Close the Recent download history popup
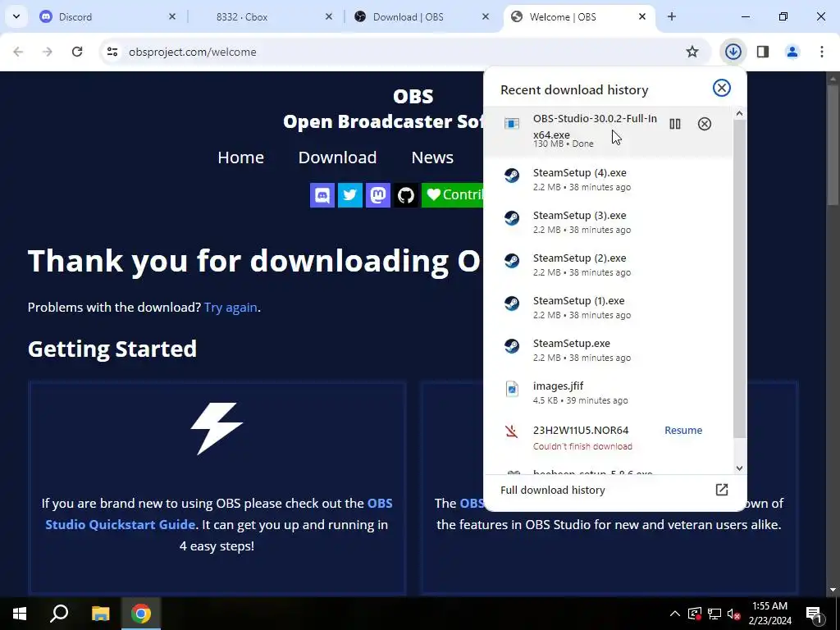Image resolution: width=840 pixels, height=630 pixels. (722, 88)
